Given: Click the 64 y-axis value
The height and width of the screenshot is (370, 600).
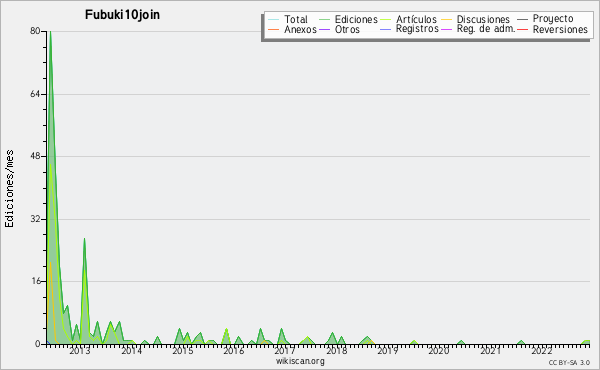Looking at the screenshot, I should pos(35,94).
